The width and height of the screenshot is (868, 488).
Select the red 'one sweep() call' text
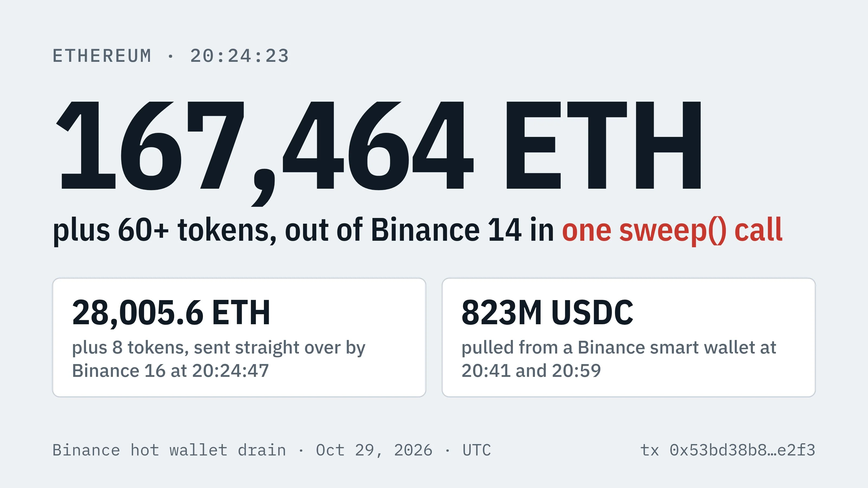pyautogui.click(x=672, y=230)
